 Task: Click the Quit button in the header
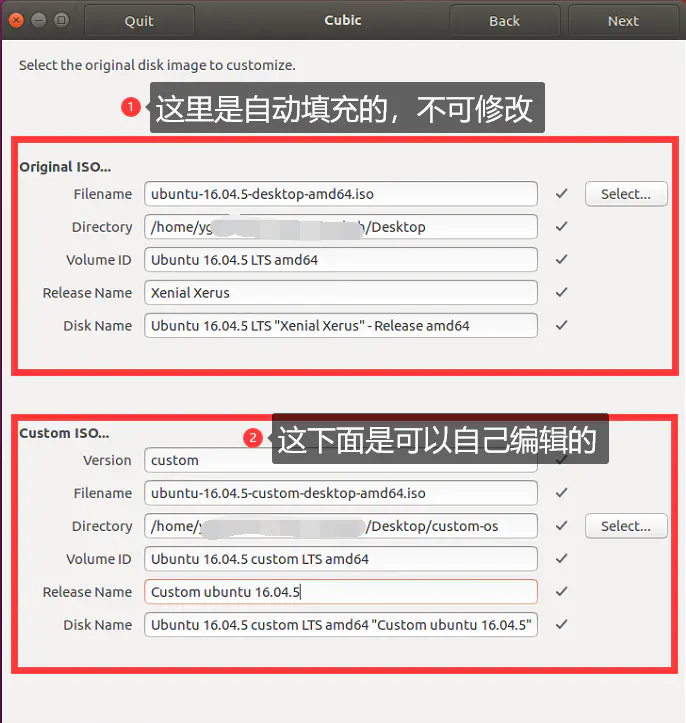pos(139,21)
